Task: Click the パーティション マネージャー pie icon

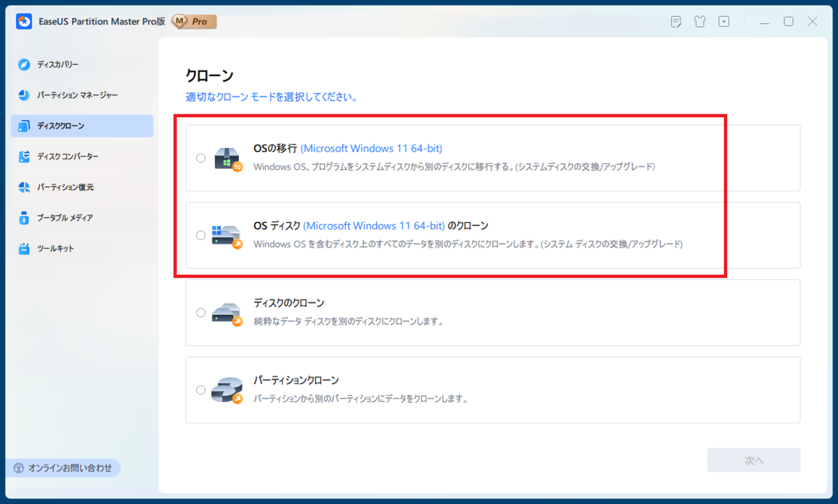Action: pyautogui.click(x=24, y=95)
